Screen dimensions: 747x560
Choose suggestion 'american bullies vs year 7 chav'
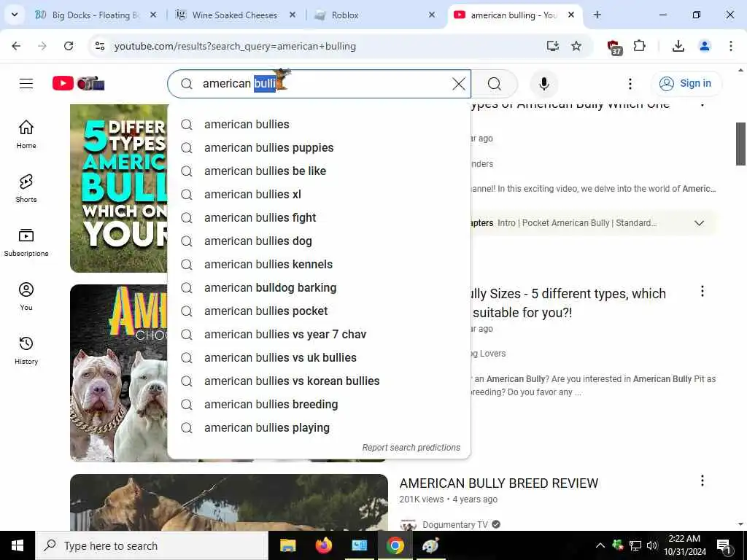(x=320, y=334)
